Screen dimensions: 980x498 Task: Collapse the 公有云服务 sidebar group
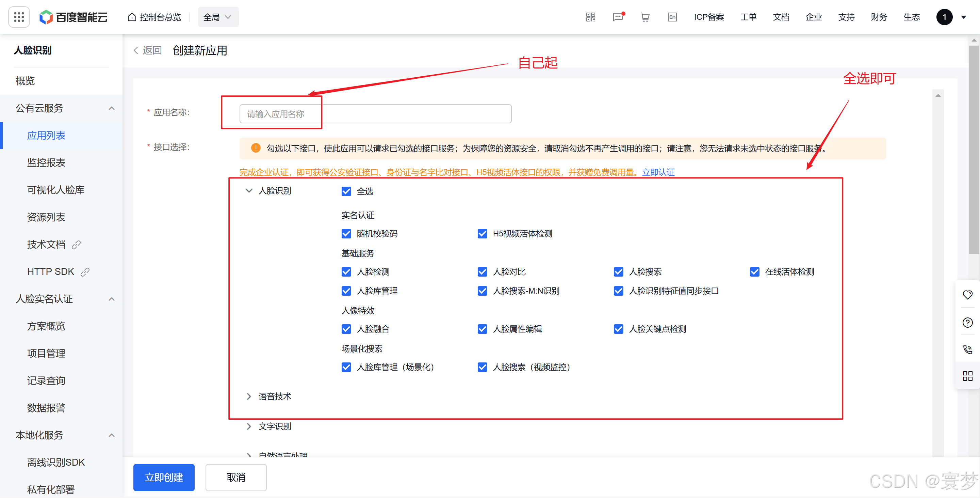(x=112, y=108)
